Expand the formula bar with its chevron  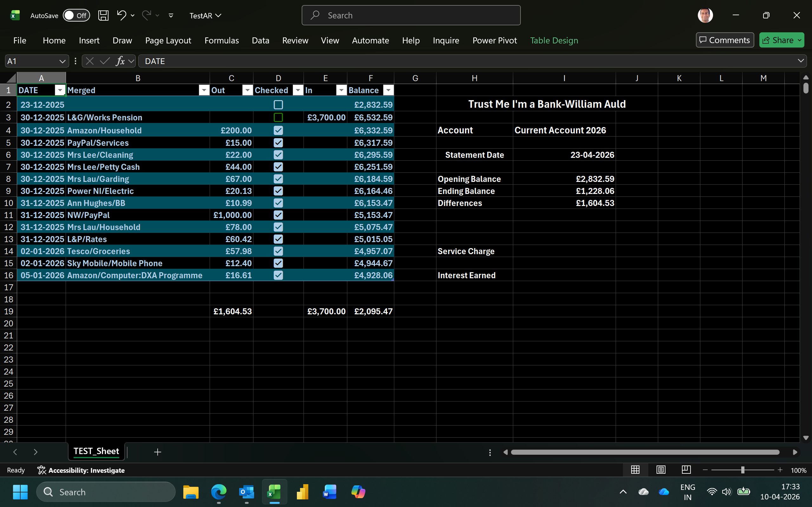(x=801, y=61)
